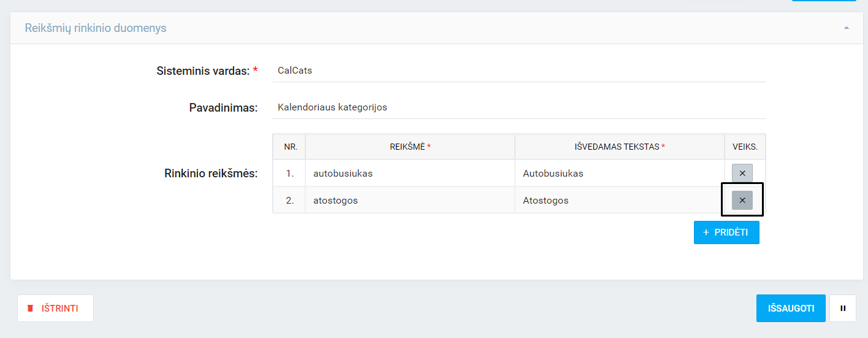Edit the autobusiukas value cell
868x338 pixels.
[x=409, y=174]
